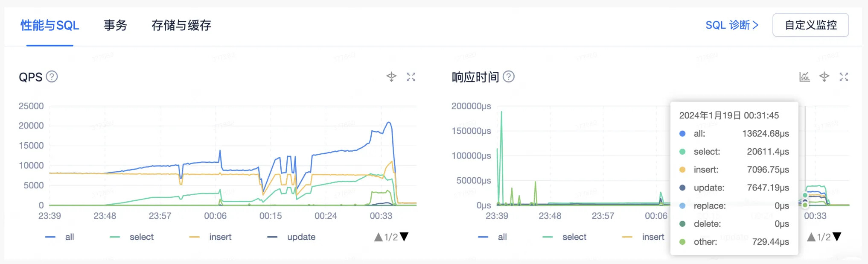
Task: Expand the 响应时间 chart to fullscreen
Action: point(844,77)
